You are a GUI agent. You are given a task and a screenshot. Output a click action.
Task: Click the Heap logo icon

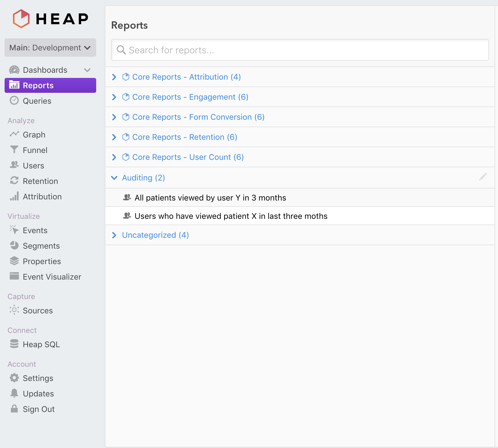point(21,19)
